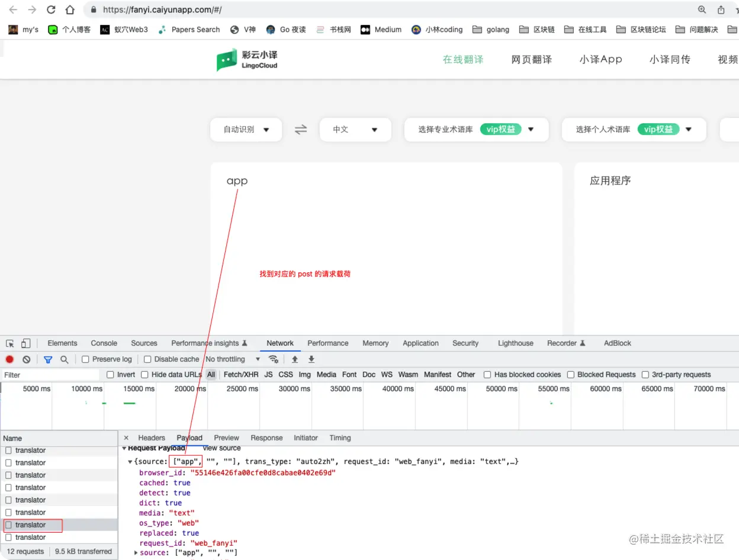
Task: Click the browser address bar URL
Action: click(x=162, y=10)
